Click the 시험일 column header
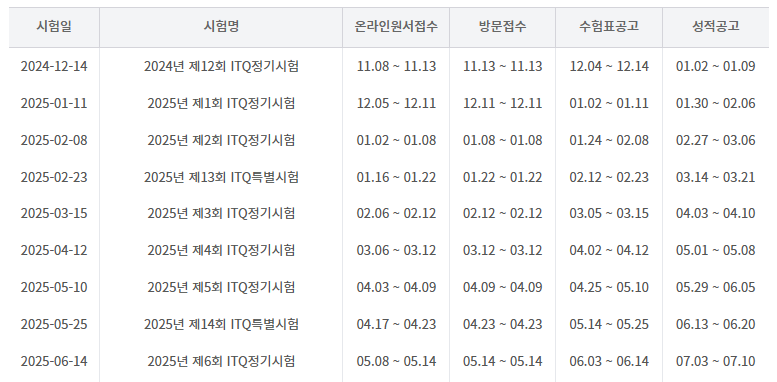This screenshot has width=777, height=382. pos(54,27)
